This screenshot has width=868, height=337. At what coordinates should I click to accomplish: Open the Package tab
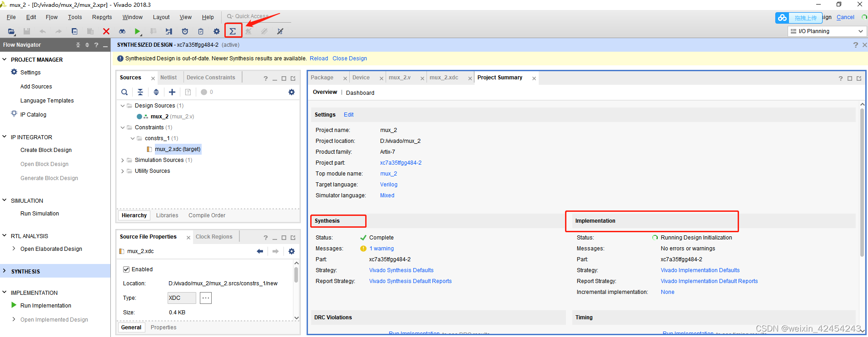point(322,78)
